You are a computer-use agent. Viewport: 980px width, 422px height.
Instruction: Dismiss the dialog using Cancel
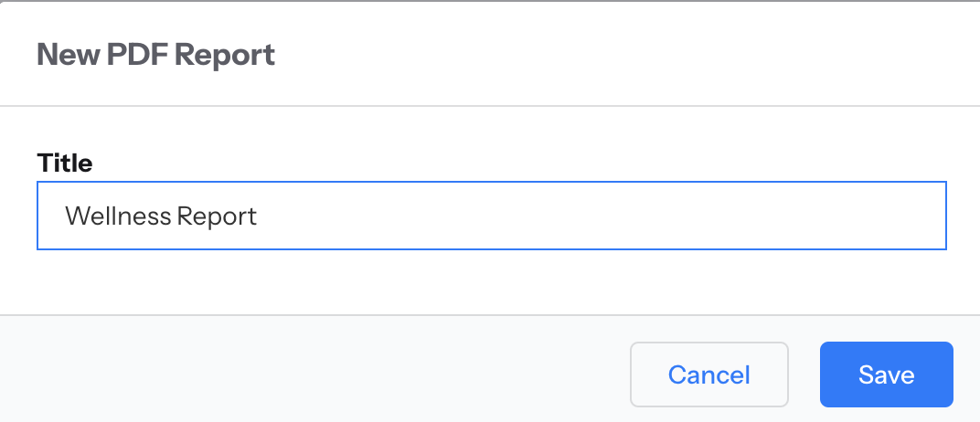(709, 375)
